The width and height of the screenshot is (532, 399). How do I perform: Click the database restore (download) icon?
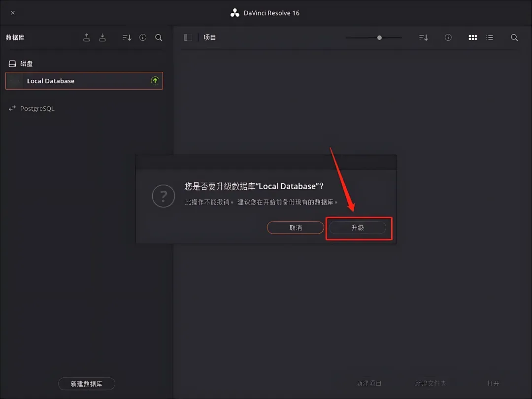coord(102,37)
